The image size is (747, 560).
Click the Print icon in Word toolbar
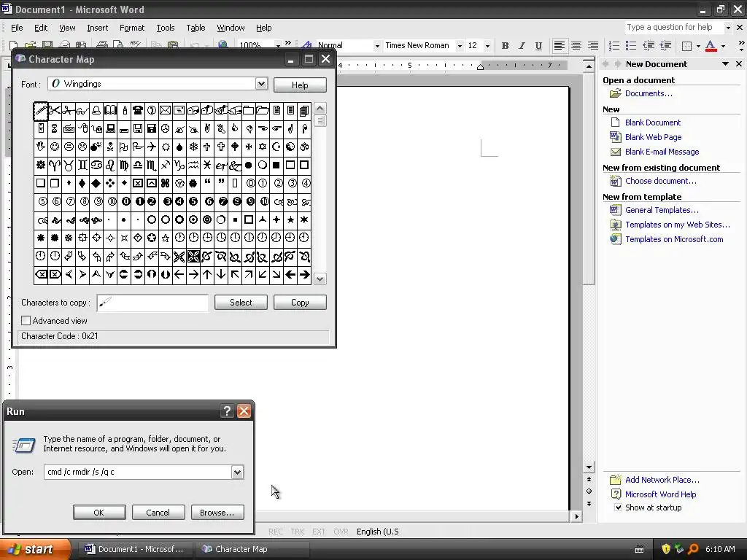click(x=101, y=46)
